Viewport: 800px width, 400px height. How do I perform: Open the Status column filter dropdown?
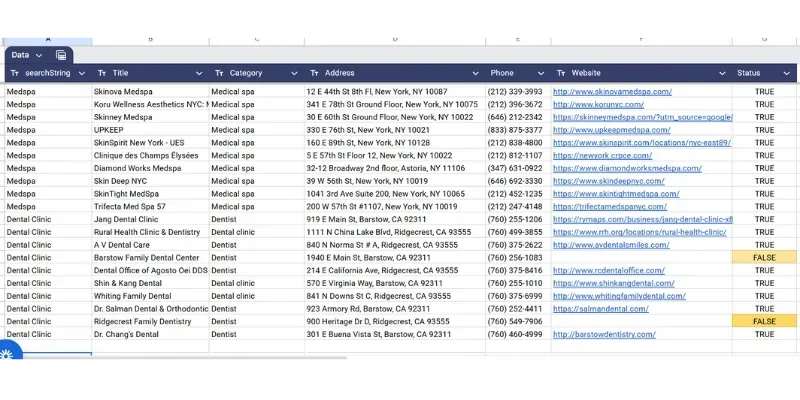coord(786,73)
